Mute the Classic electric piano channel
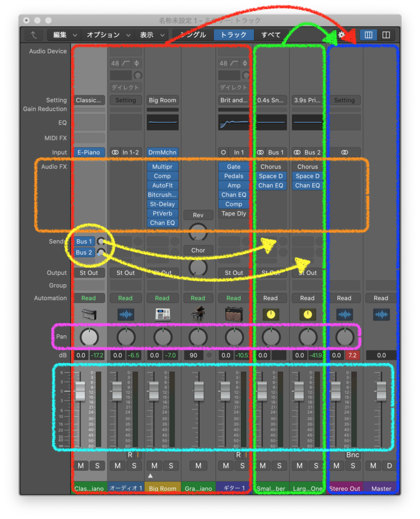The height and width of the screenshot is (519, 420). click(81, 465)
